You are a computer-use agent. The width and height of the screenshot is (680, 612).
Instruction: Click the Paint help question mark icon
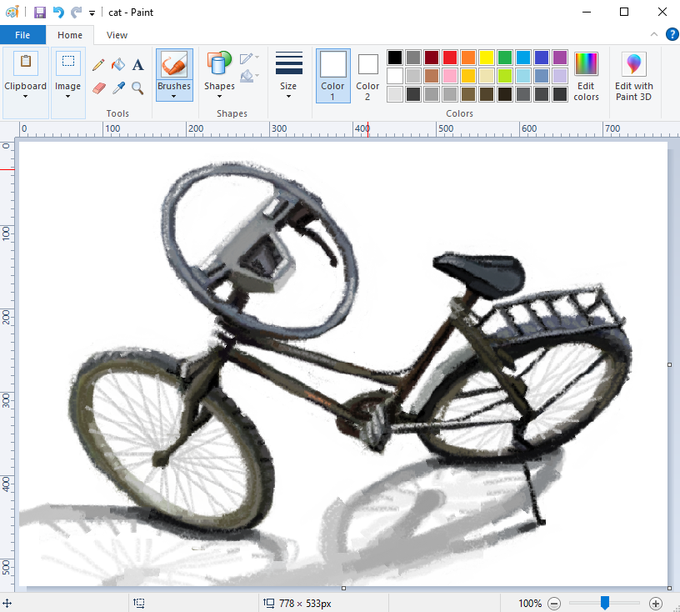click(x=672, y=34)
